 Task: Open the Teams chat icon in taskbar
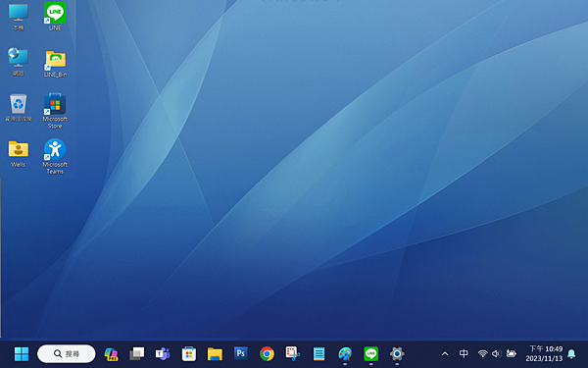tap(163, 353)
